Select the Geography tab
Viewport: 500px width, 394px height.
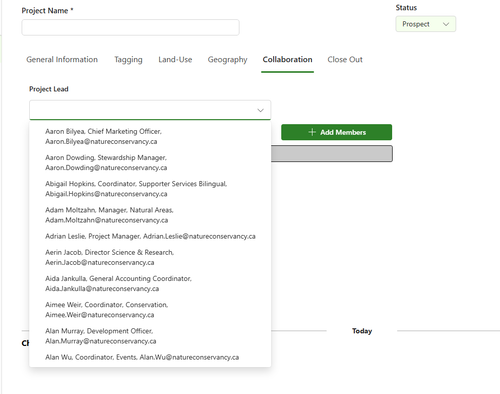point(228,60)
